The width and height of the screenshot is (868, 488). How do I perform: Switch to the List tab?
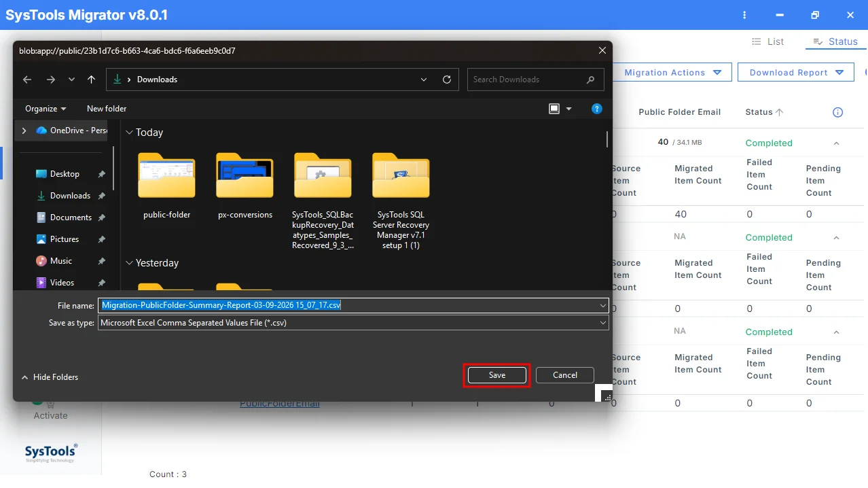(768, 41)
